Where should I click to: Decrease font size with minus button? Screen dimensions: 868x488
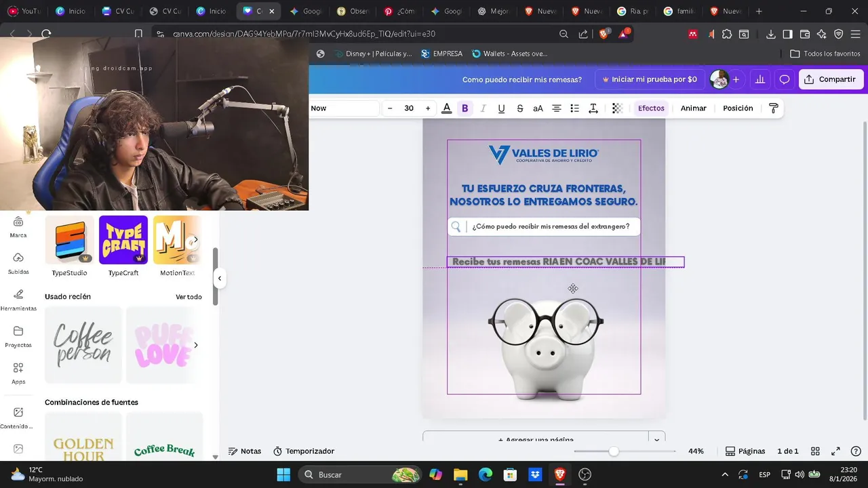click(390, 108)
